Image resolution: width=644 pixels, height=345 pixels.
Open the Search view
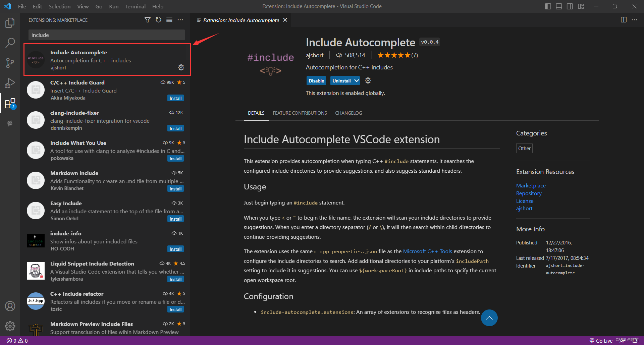pos(10,43)
